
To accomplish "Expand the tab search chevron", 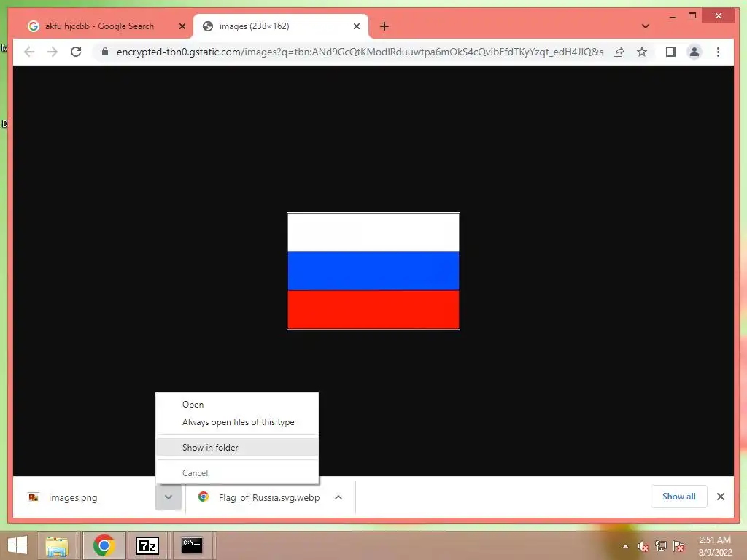I will click(x=645, y=26).
